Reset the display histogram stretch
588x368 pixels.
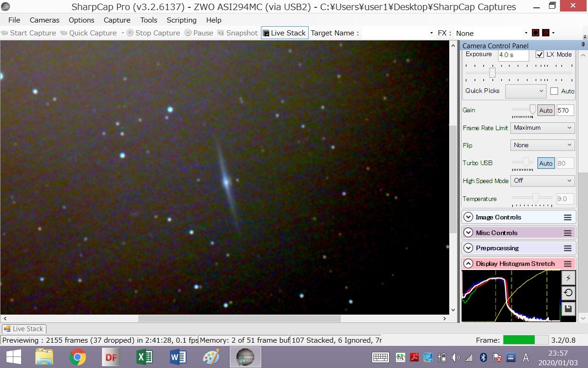(x=568, y=293)
